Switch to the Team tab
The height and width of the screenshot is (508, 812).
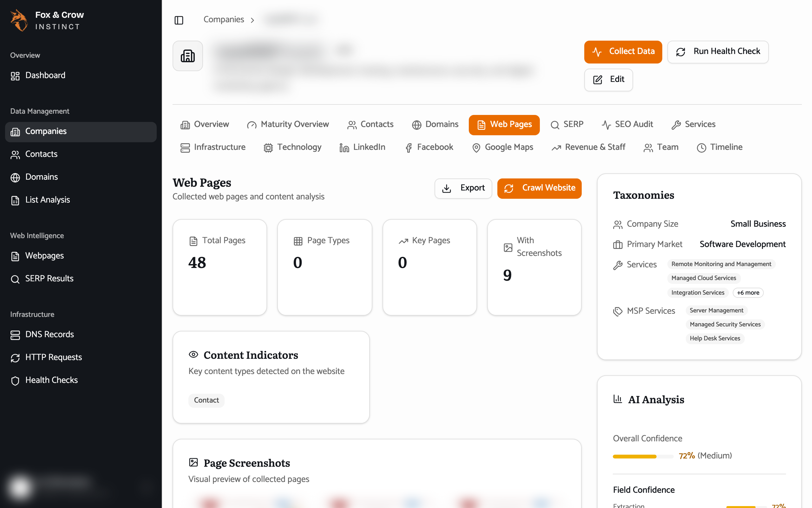click(x=661, y=148)
